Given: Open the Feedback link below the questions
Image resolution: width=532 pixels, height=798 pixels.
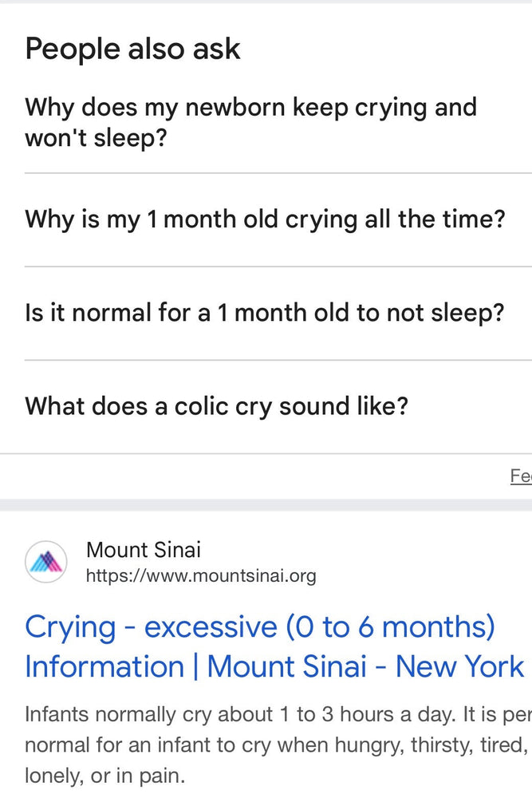Looking at the screenshot, I should click(521, 476).
